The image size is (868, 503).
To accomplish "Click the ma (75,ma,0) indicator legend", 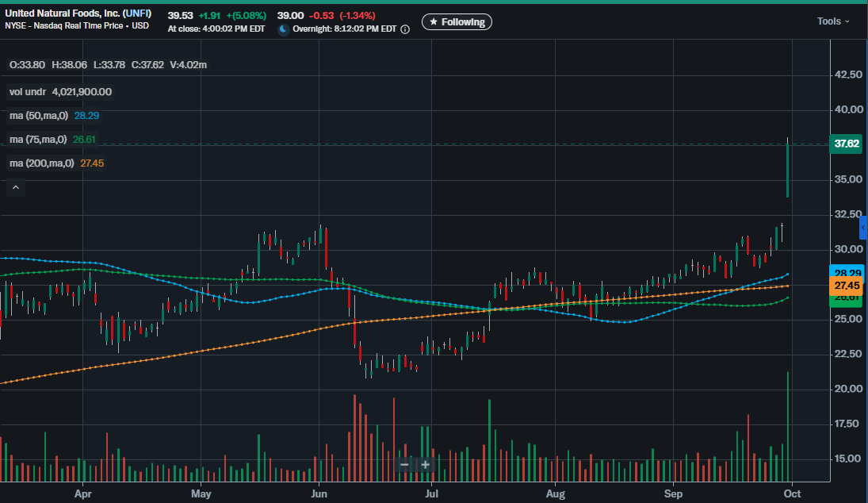I will coord(39,140).
